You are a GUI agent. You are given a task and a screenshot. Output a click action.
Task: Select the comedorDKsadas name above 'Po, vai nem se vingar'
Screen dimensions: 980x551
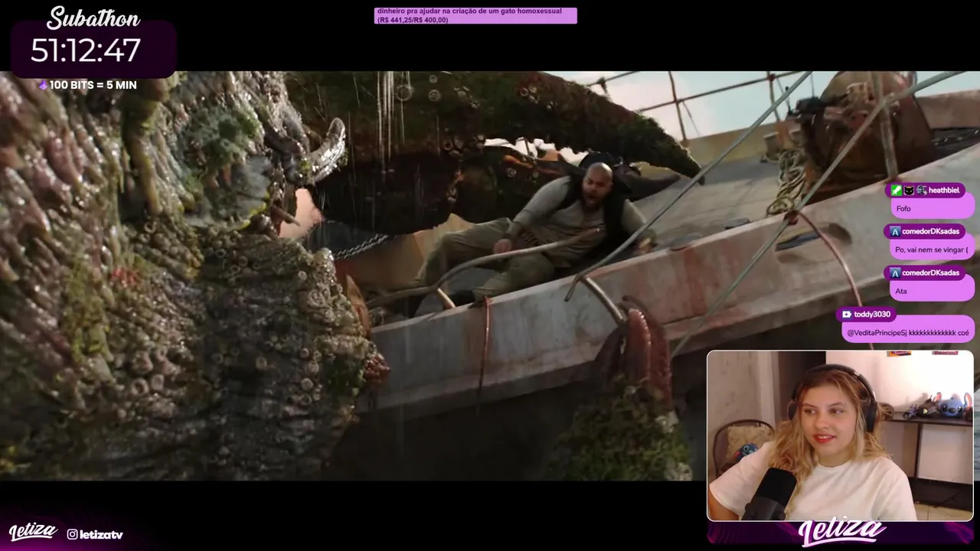click(x=930, y=231)
